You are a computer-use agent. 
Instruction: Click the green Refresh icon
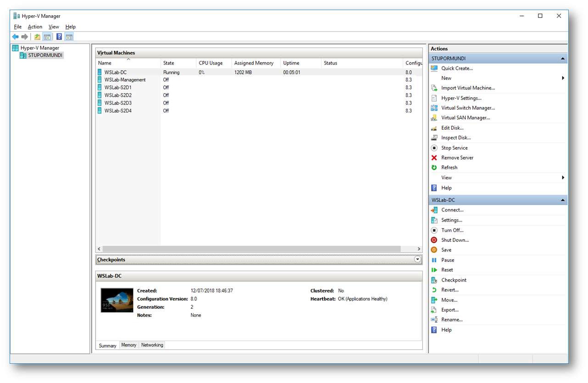pos(434,167)
